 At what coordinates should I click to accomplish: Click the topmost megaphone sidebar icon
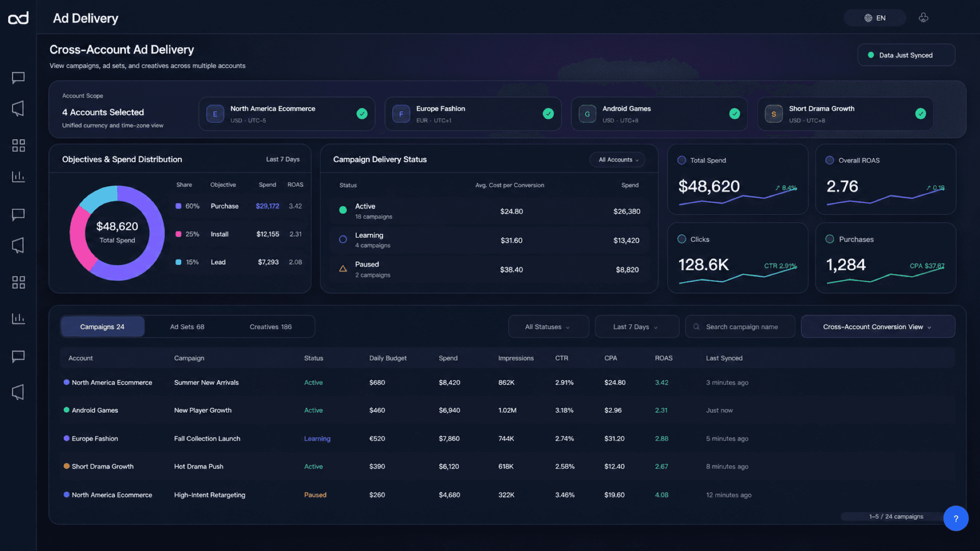click(x=18, y=108)
